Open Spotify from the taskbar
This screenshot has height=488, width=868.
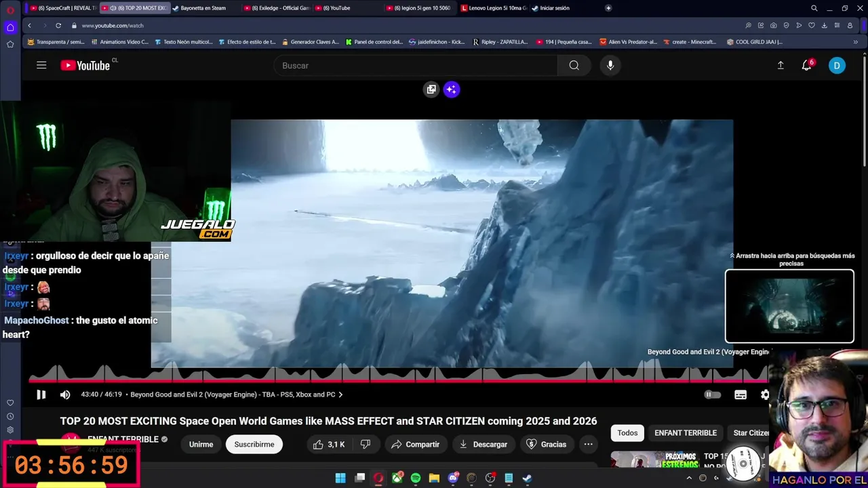pyautogui.click(x=416, y=478)
